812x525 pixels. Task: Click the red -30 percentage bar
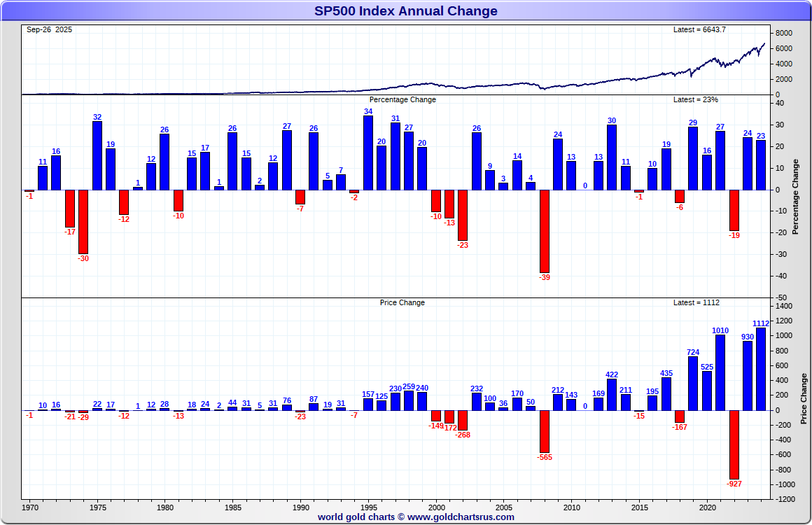(x=83, y=222)
